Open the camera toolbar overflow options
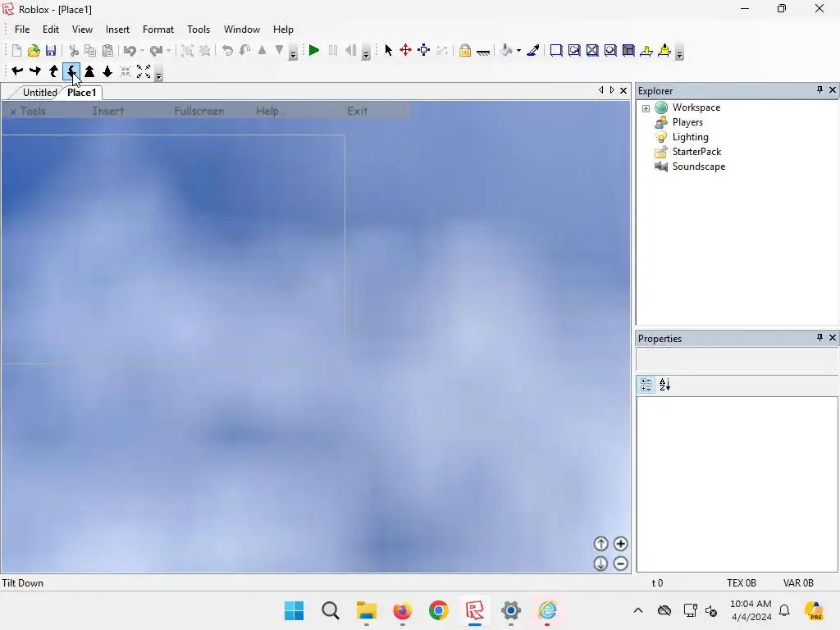 click(158, 74)
